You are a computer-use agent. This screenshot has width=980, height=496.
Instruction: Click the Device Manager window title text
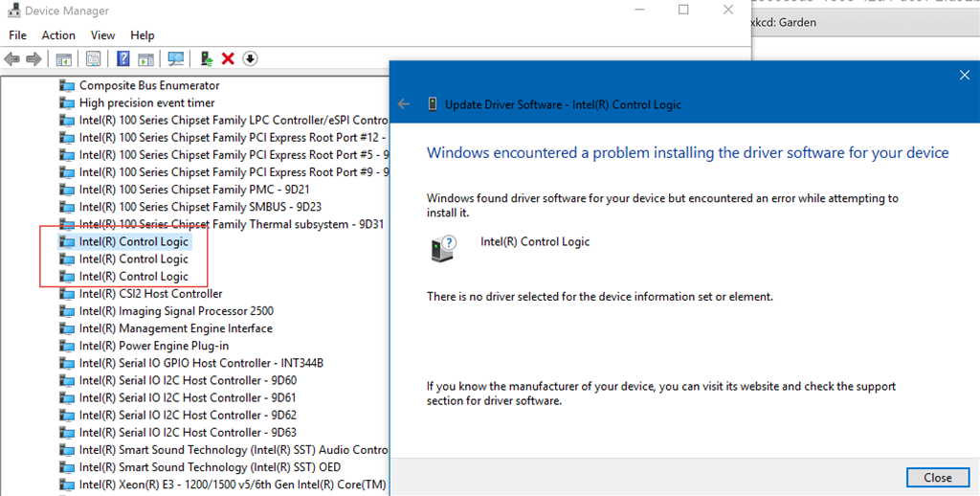(x=67, y=11)
